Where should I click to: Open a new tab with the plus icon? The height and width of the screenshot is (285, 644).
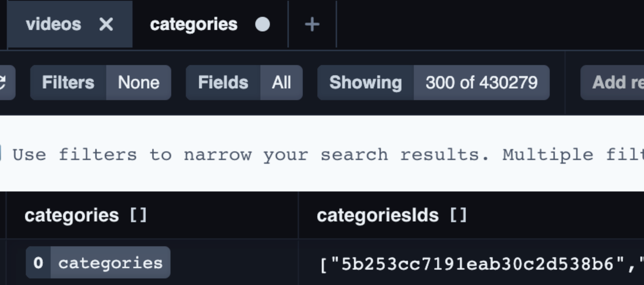(x=312, y=24)
